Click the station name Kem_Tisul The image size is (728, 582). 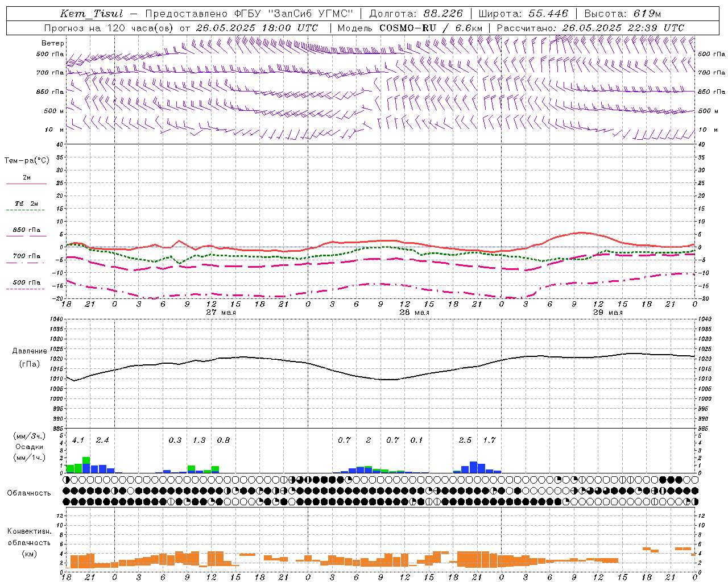click(x=92, y=14)
